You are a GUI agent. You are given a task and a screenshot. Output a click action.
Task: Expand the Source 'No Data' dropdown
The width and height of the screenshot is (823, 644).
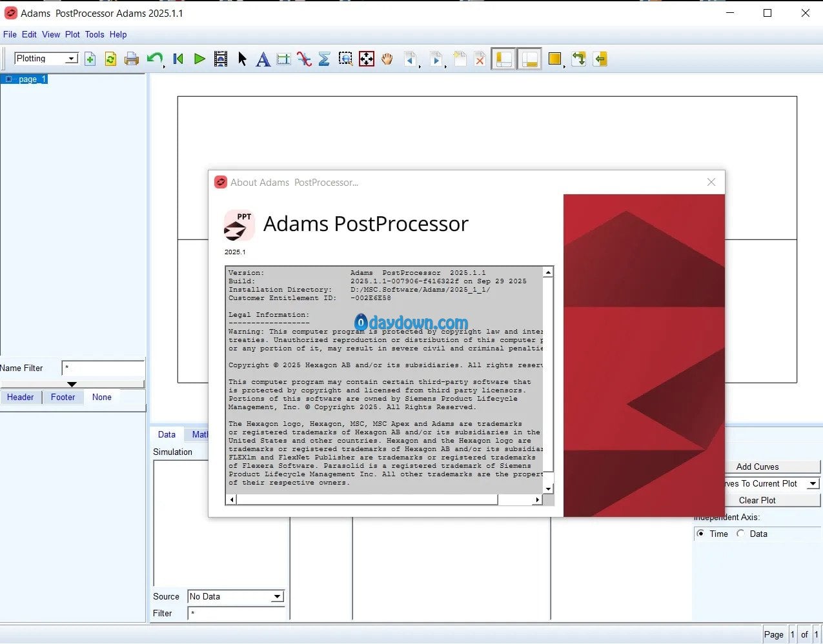pos(277,597)
